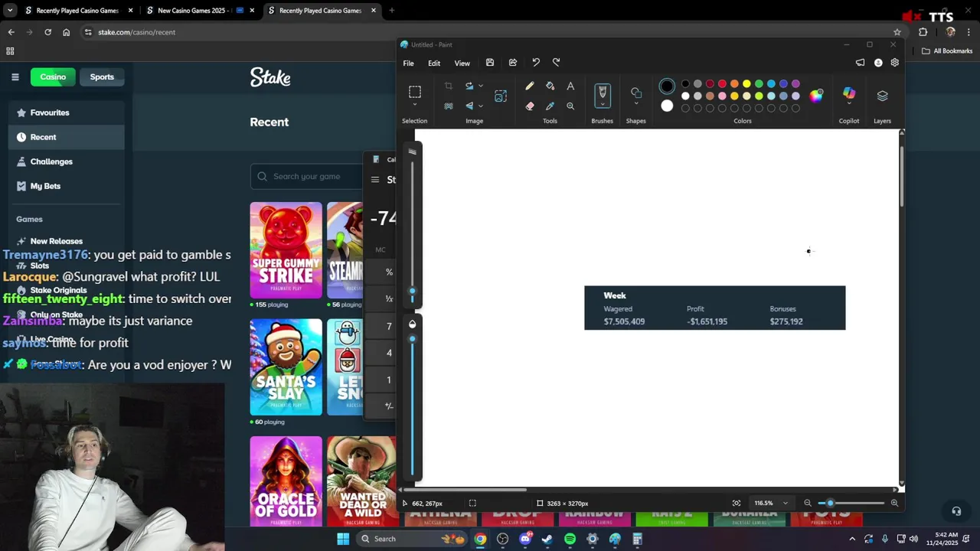Open the View menu in Paint
The image size is (980, 551).
coord(462,63)
